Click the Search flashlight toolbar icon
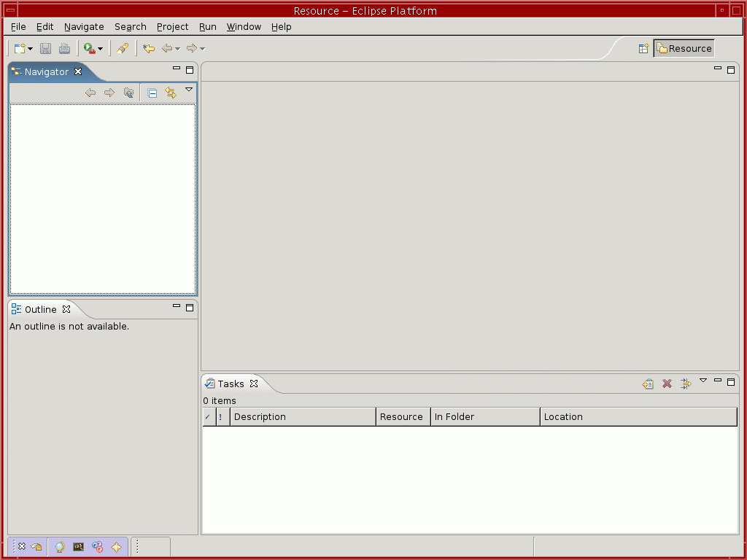747x560 pixels. click(x=123, y=49)
